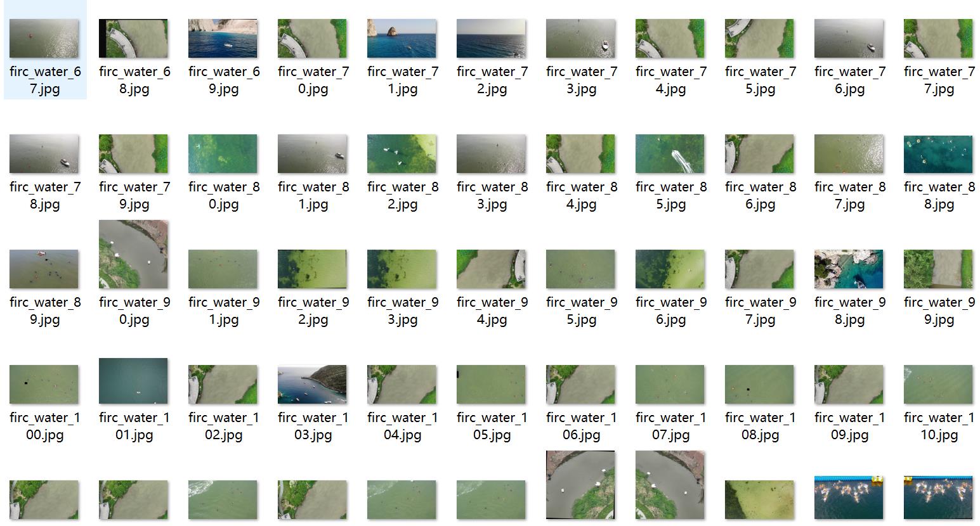Click the firc_water_105.jpg filename label
Viewport: 980px width, 526px height.
[x=491, y=426]
